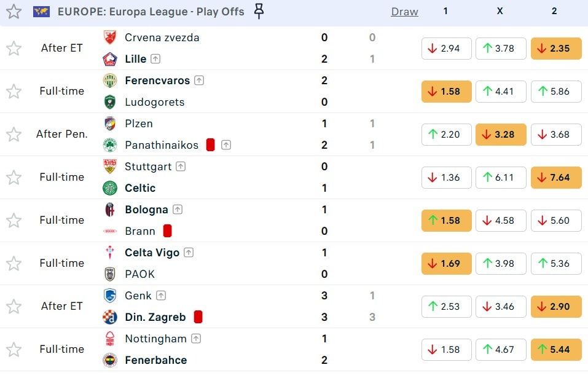Choose away odds 7.64 for Celtic
The width and height of the screenshot is (588, 378).
click(555, 178)
